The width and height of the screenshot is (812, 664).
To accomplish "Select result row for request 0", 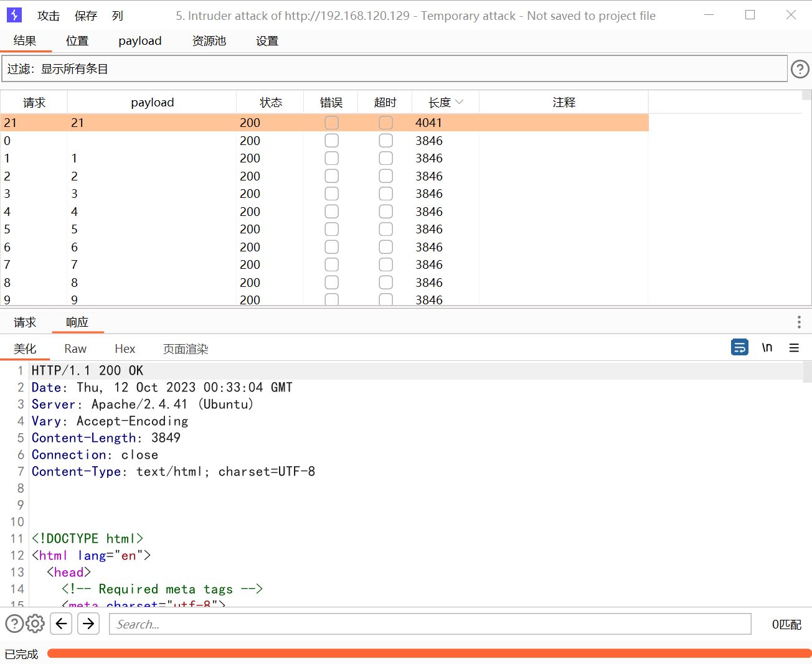I will pos(324,141).
